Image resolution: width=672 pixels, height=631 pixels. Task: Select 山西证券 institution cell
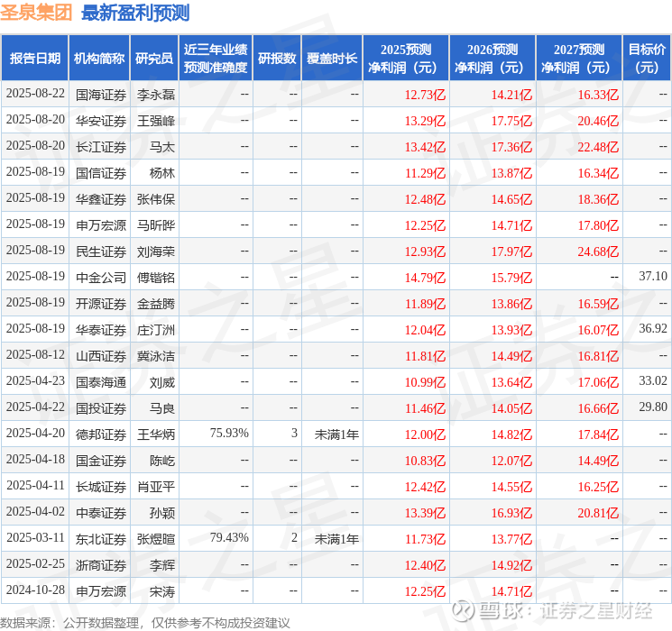click(101, 356)
